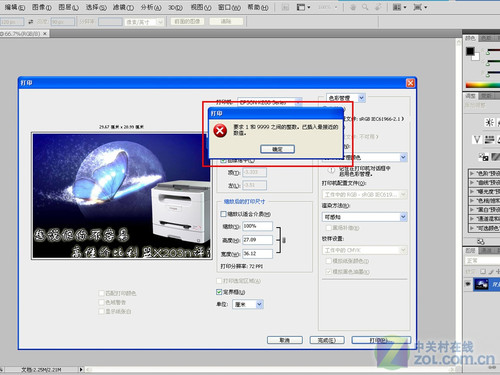Click the black foreground color swatch
The height and width of the screenshot is (375, 500).
coord(470,51)
